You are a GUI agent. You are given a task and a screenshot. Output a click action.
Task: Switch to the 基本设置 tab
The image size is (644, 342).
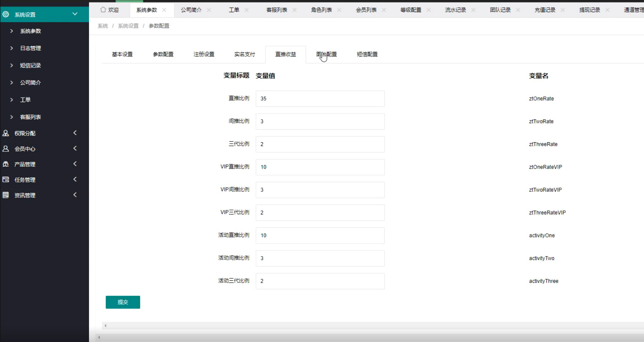tap(122, 54)
